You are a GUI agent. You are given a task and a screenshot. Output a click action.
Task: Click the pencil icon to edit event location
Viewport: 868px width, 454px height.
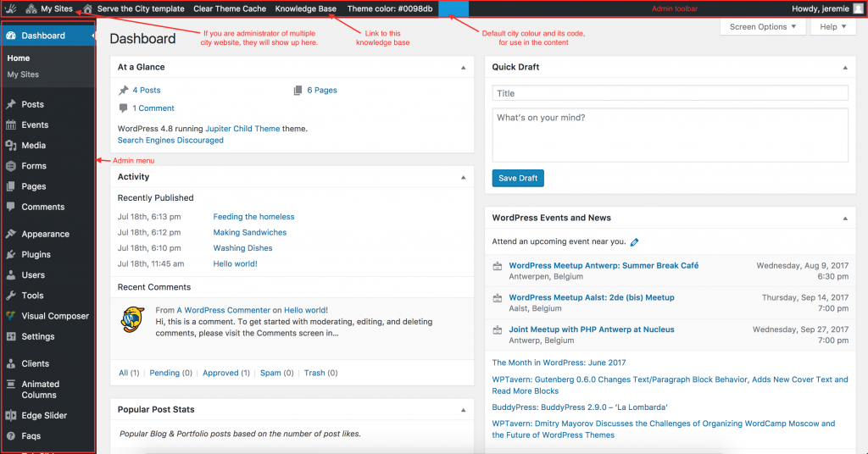[x=635, y=242]
